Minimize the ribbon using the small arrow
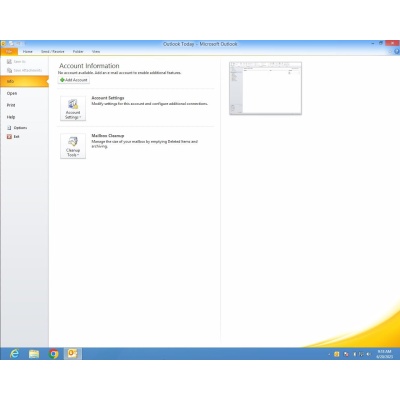This screenshot has height=400, width=400. [390, 52]
